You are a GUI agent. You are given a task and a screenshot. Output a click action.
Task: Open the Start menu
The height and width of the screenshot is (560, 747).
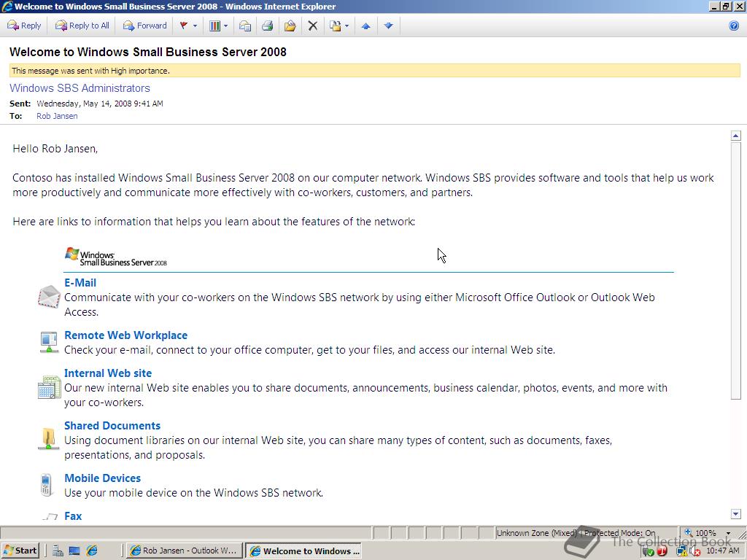(x=20, y=551)
